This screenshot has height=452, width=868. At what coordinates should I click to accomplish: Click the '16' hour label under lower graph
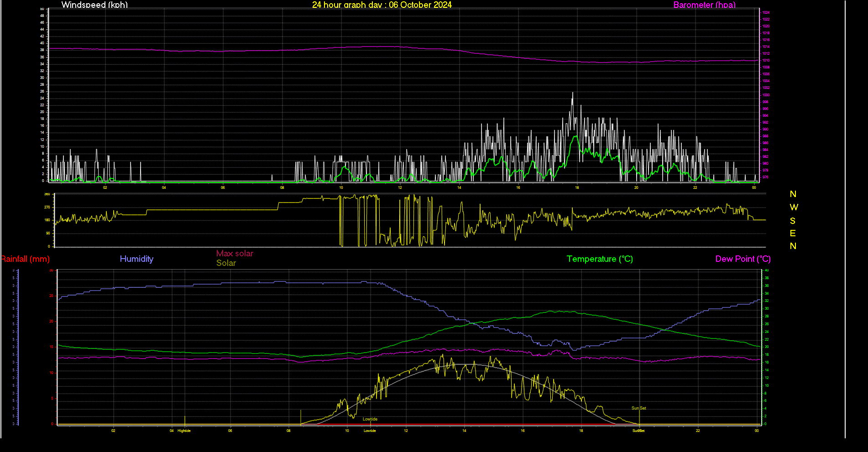click(523, 431)
